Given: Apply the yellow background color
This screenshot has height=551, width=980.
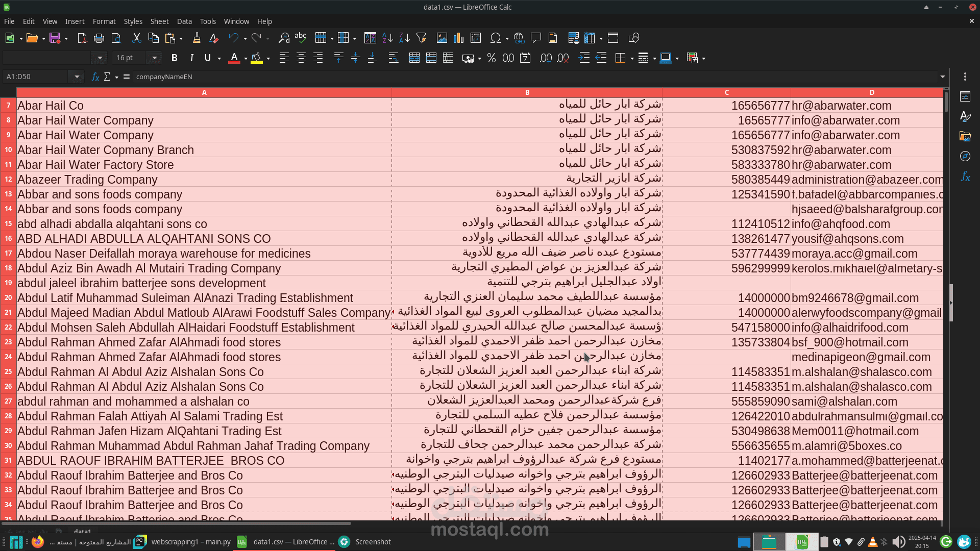Looking at the screenshot, I should click(x=257, y=58).
